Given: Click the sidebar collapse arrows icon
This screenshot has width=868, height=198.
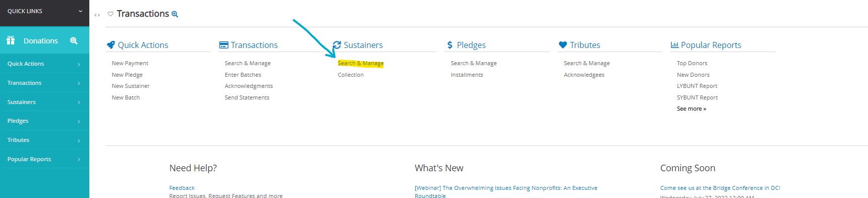Looking at the screenshot, I should [x=97, y=15].
